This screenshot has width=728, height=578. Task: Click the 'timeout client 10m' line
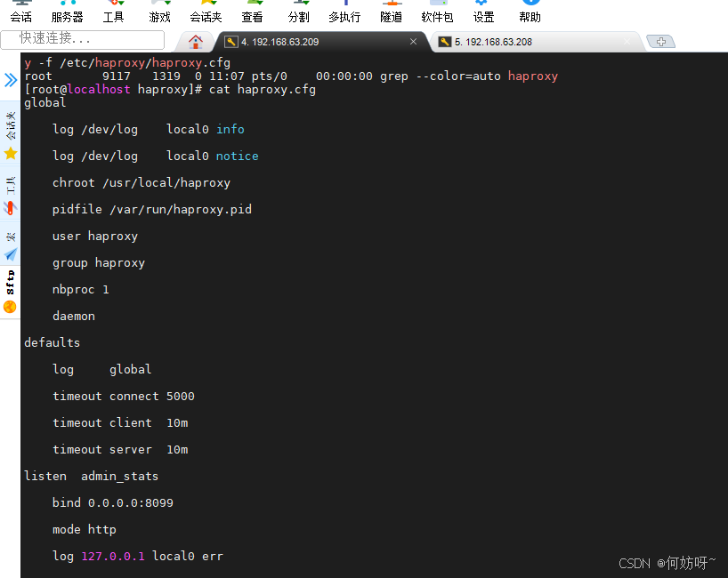120,422
